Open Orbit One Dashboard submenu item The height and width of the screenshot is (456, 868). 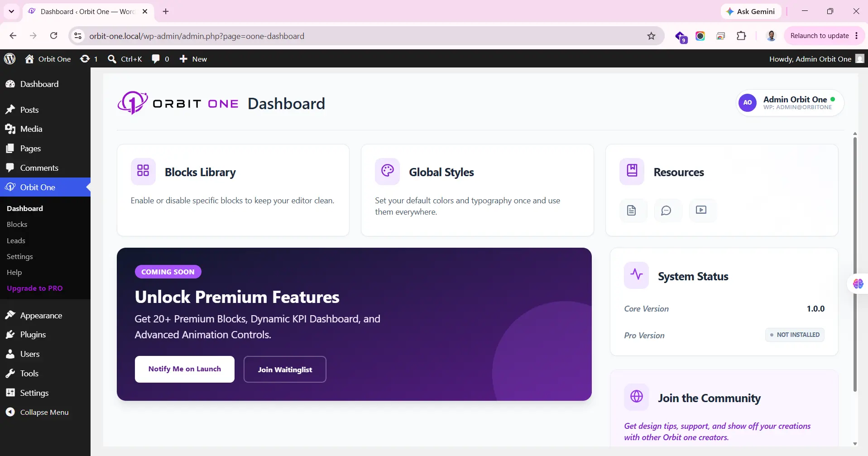click(x=25, y=208)
